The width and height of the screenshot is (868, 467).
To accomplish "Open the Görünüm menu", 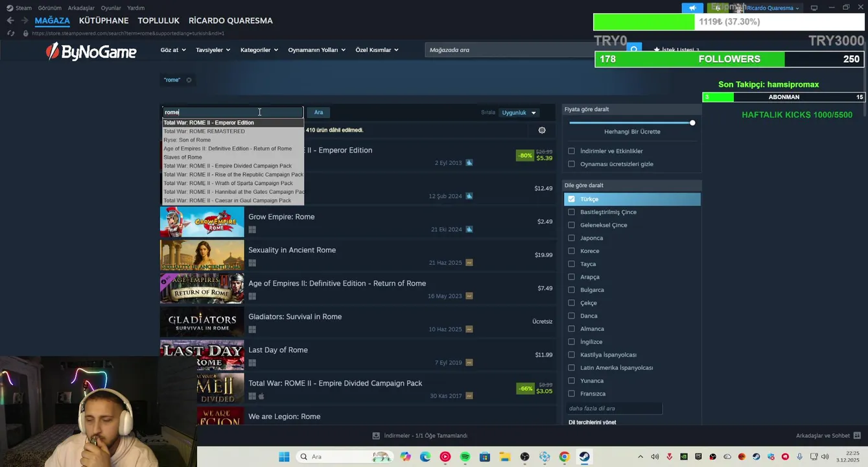I will [50, 8].
